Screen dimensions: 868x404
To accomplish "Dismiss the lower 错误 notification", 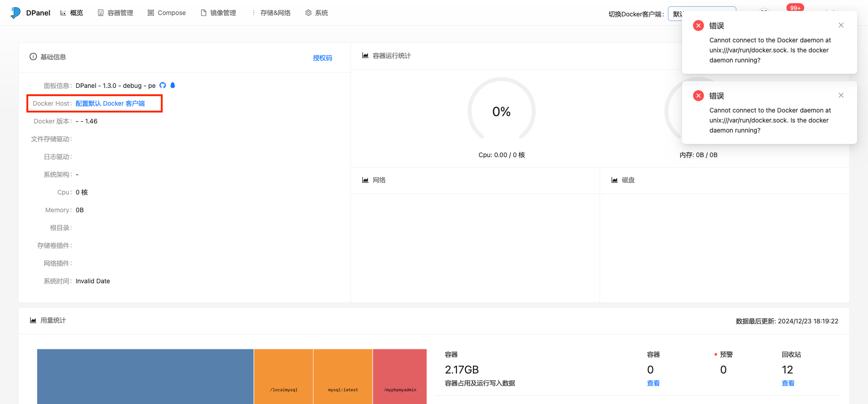I will [841, 95].
